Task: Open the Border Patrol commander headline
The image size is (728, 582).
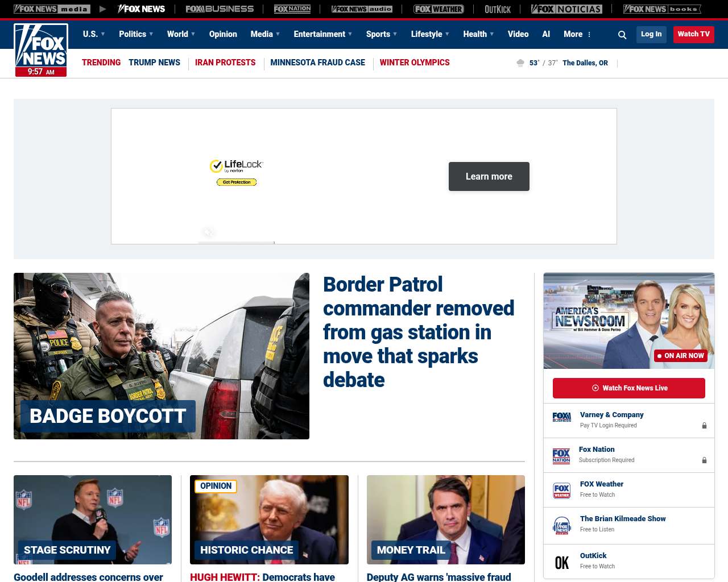Action: 418,332
